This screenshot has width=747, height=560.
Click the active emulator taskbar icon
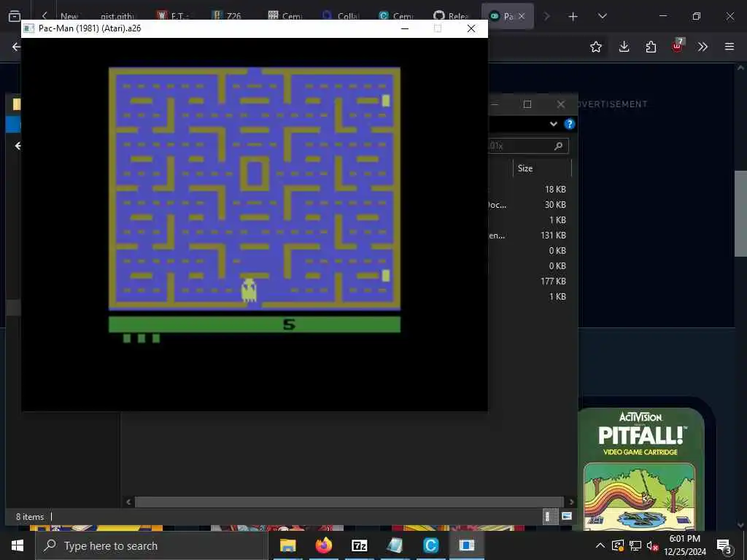click(466, 545)
